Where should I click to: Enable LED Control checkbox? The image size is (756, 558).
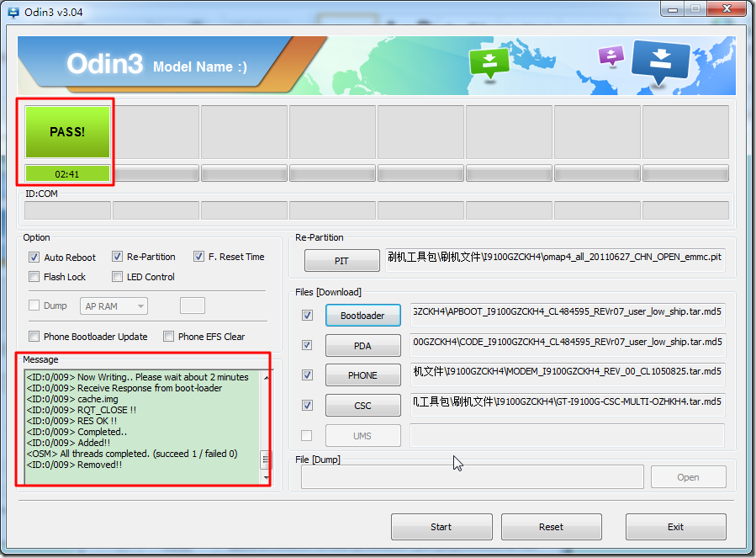[117, 277]
